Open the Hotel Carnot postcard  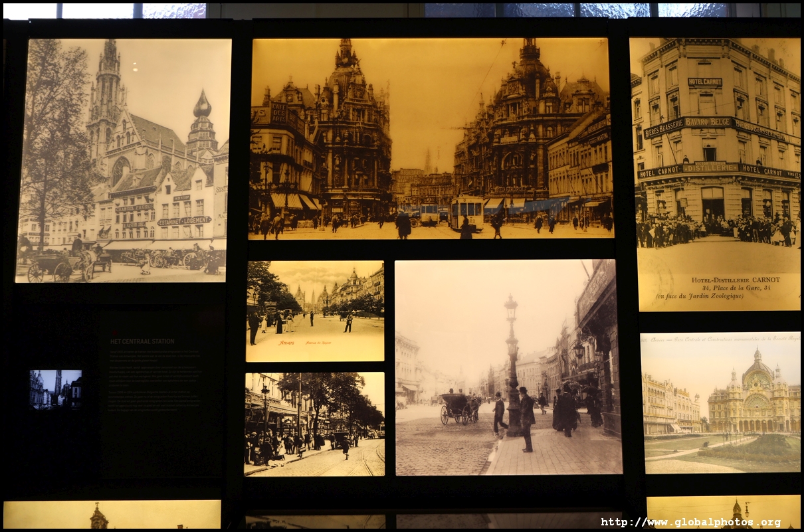click(715, 173)
